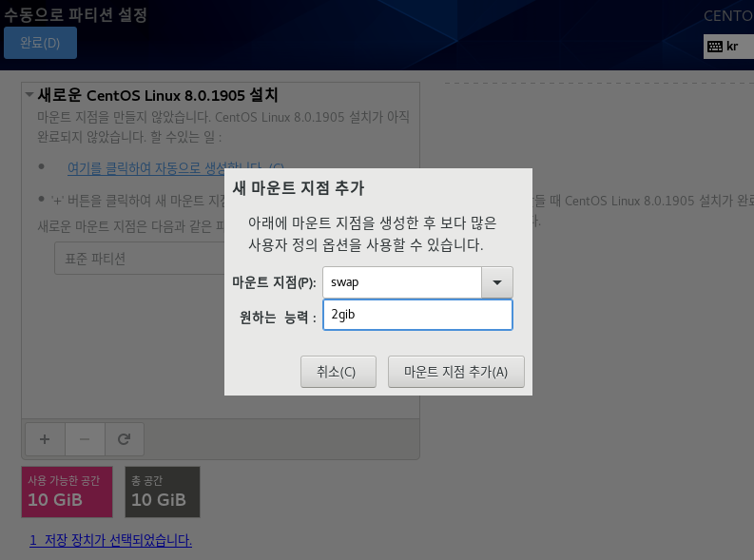Open the mount point dropdown arrow
754x560 pixels.
pos(496,282)
